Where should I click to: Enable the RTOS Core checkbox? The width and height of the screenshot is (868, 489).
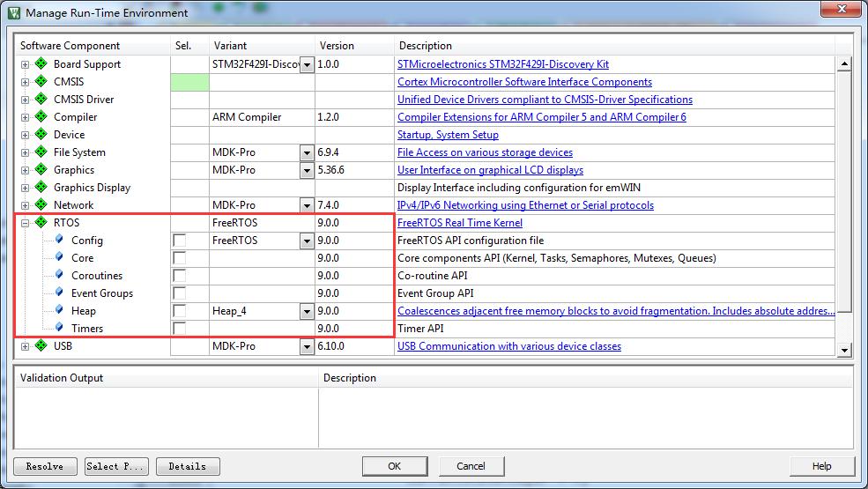[180, 258]
